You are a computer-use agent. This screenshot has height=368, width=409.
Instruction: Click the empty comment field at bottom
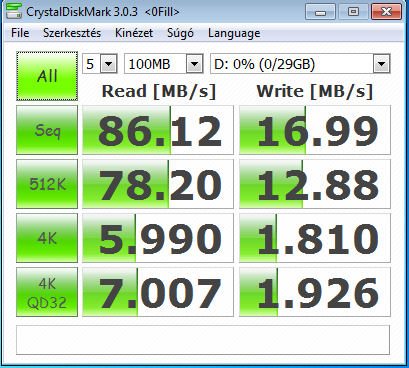point(203,340)
